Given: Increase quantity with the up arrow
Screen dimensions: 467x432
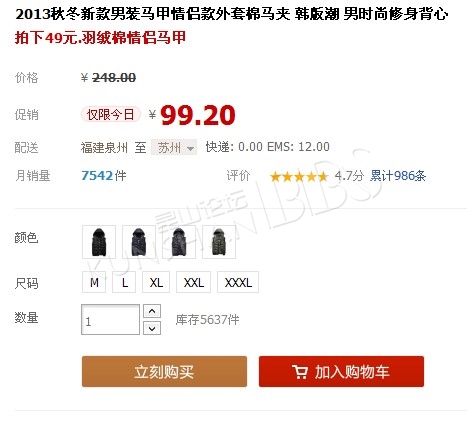Looking at the screenshot, I should point(152,311).
